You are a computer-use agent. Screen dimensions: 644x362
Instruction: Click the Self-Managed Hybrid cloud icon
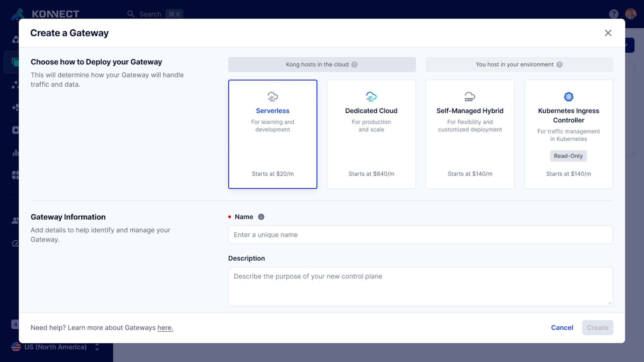[x=470, y=97]
